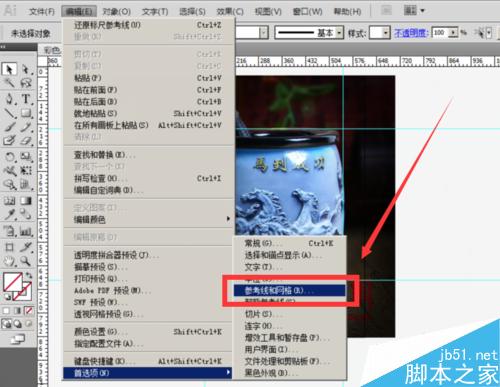Open the 对象(O) menu
500x387 pixels.
tap(116, 12)
